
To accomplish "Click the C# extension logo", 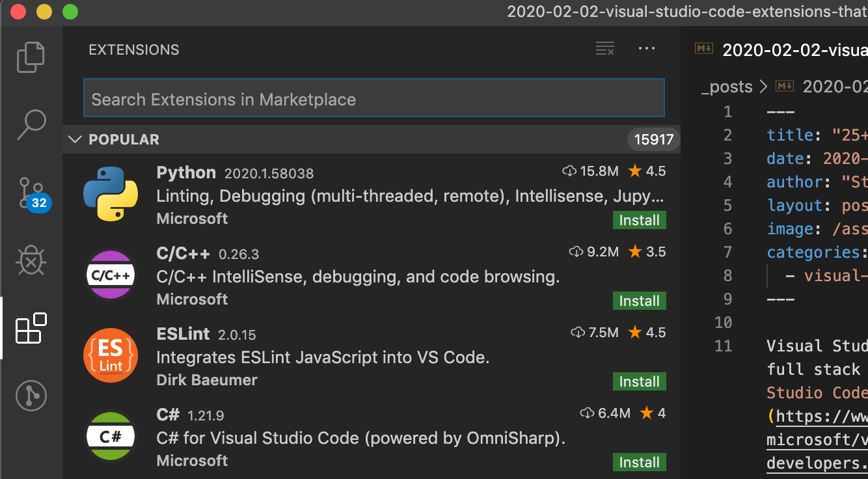I will click(x=111, y=436).
